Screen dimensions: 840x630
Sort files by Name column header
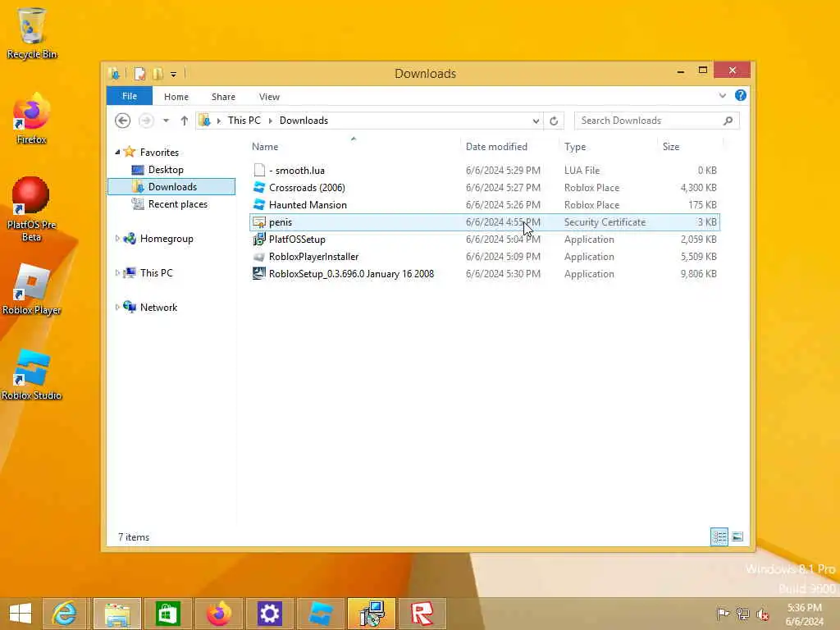tap(354, 146)
